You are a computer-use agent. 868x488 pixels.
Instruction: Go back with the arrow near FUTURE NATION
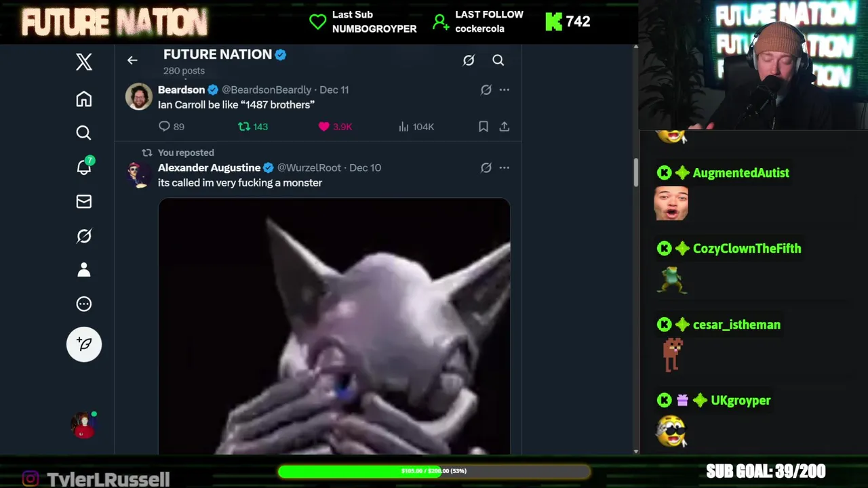[132, 60]
